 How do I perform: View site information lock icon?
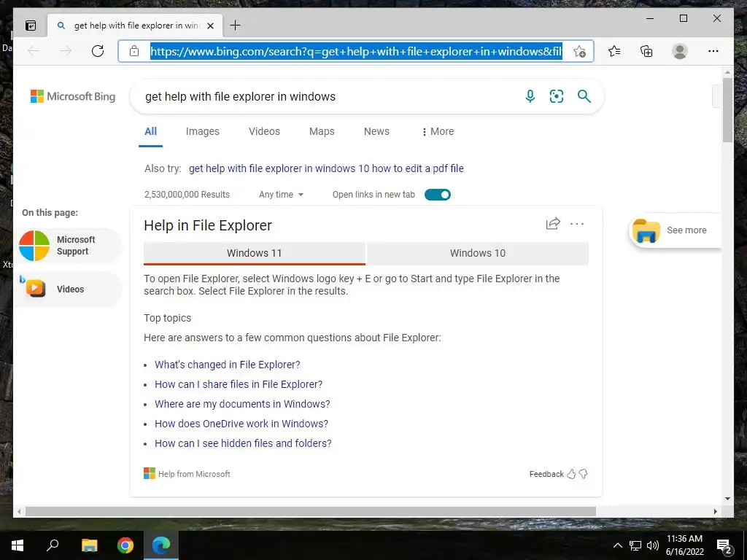point(134,51)
